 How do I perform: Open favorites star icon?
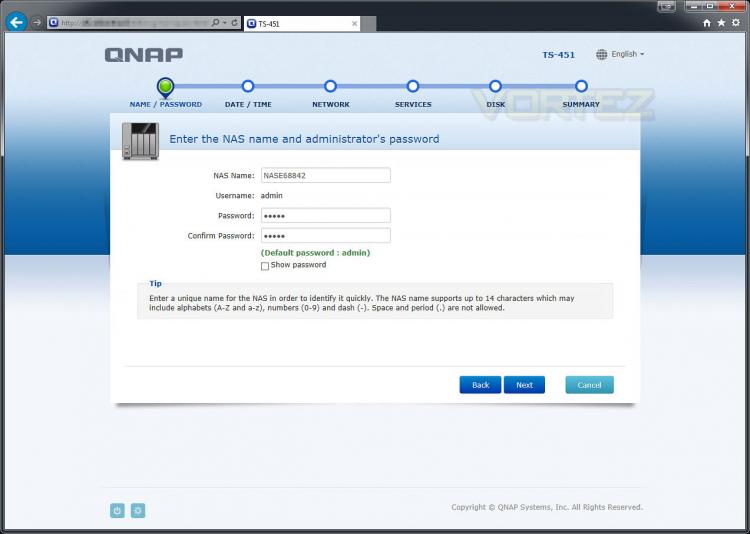(x=721, y=23)
